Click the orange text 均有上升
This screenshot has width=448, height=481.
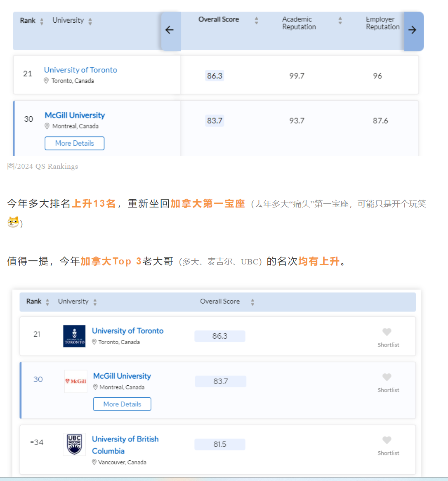point(319,261)
